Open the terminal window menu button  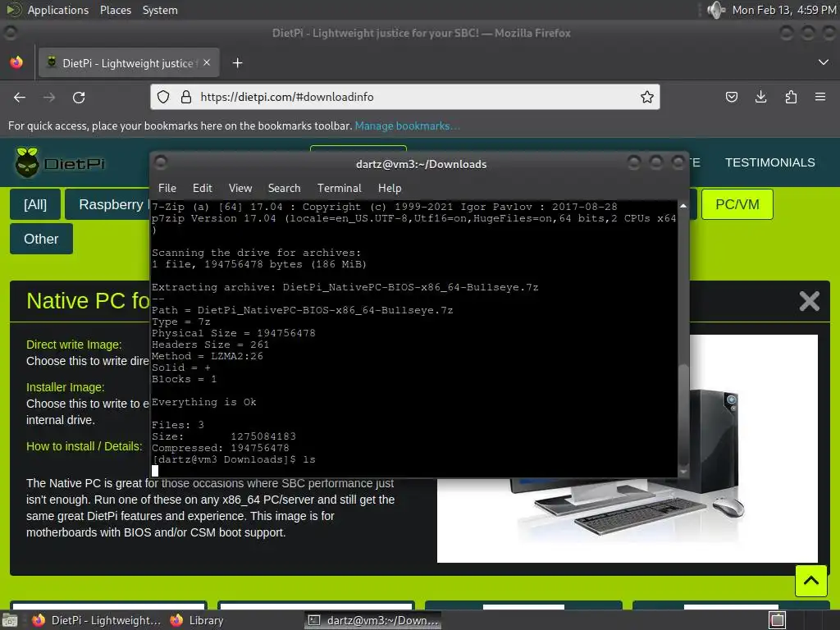(x=161, y=162)
